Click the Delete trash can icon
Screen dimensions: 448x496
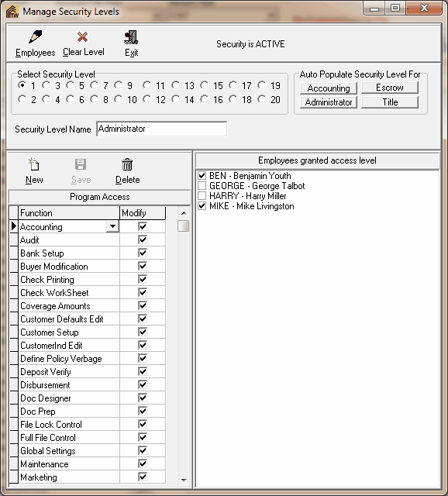127,164
